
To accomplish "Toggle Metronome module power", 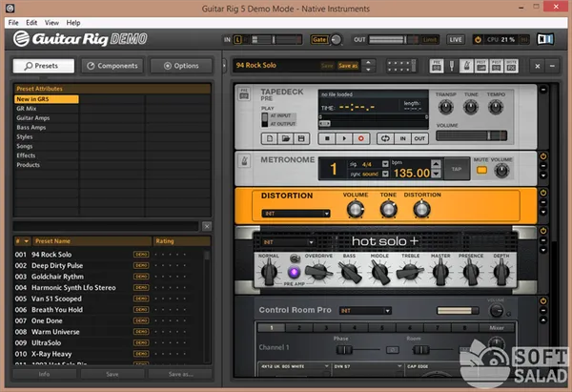I will click(543, 156).
